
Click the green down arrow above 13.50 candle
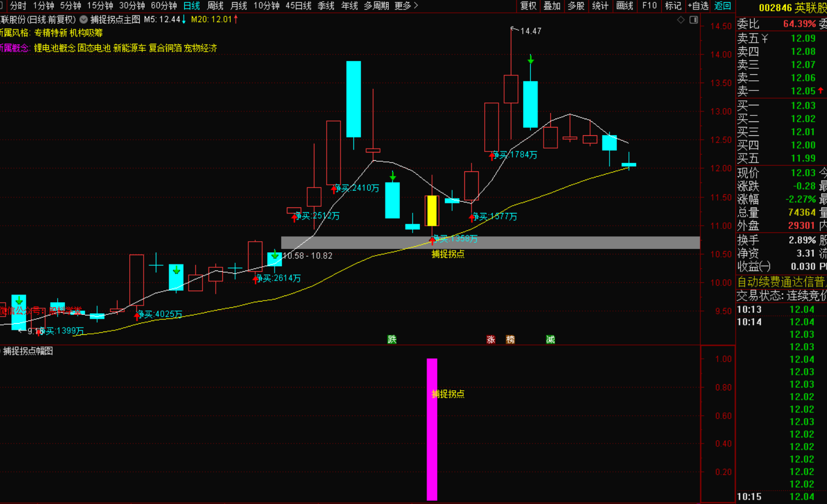pos(531,59)
